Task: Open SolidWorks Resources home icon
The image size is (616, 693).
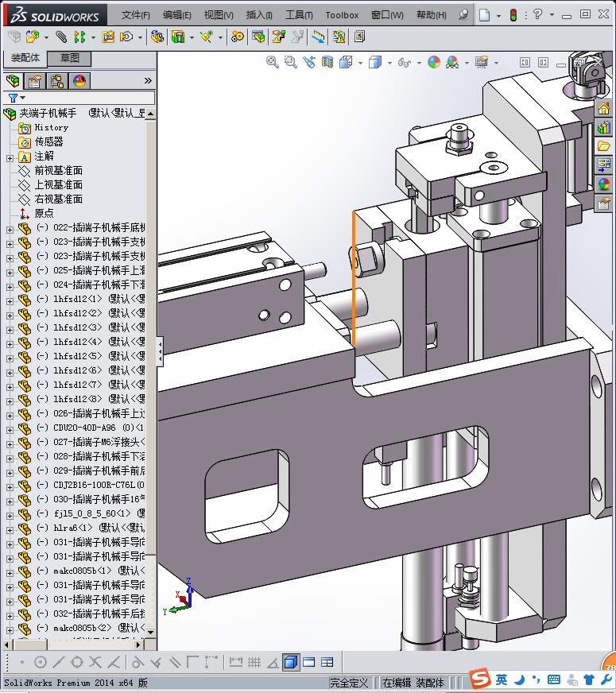Action: pyautogui.click(x=603, y=108)
